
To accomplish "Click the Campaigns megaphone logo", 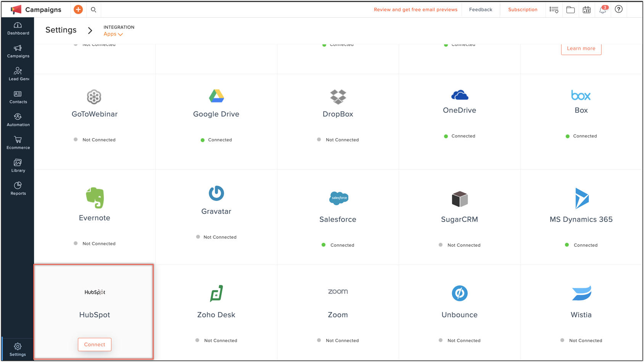I will tap(16, 10).
